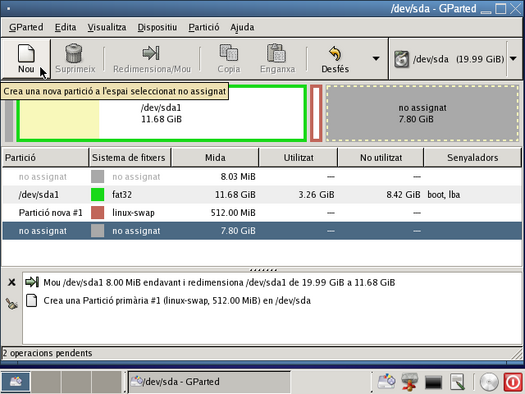The width and height of the screenshot is (525, 394).
Task: Select the red linux-swap block in disk map
Action: (x=316, y=113)
